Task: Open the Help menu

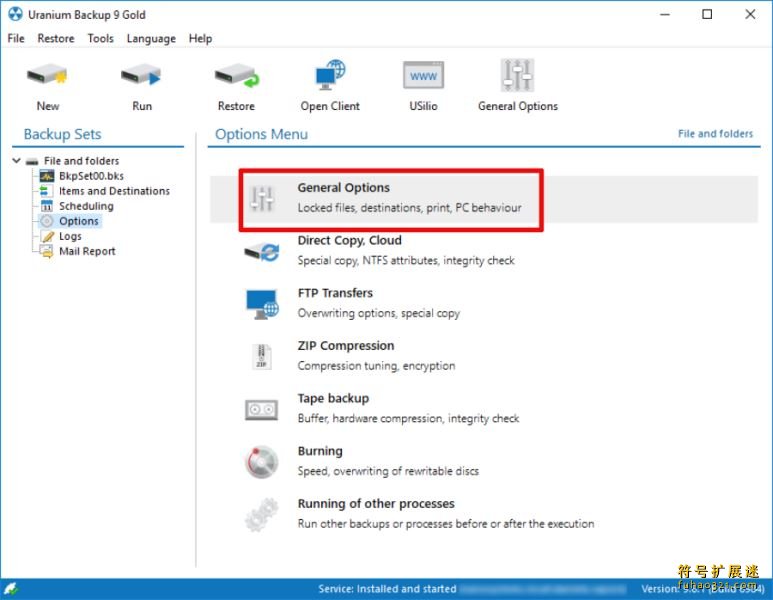Action: click(x=200, y=38)
